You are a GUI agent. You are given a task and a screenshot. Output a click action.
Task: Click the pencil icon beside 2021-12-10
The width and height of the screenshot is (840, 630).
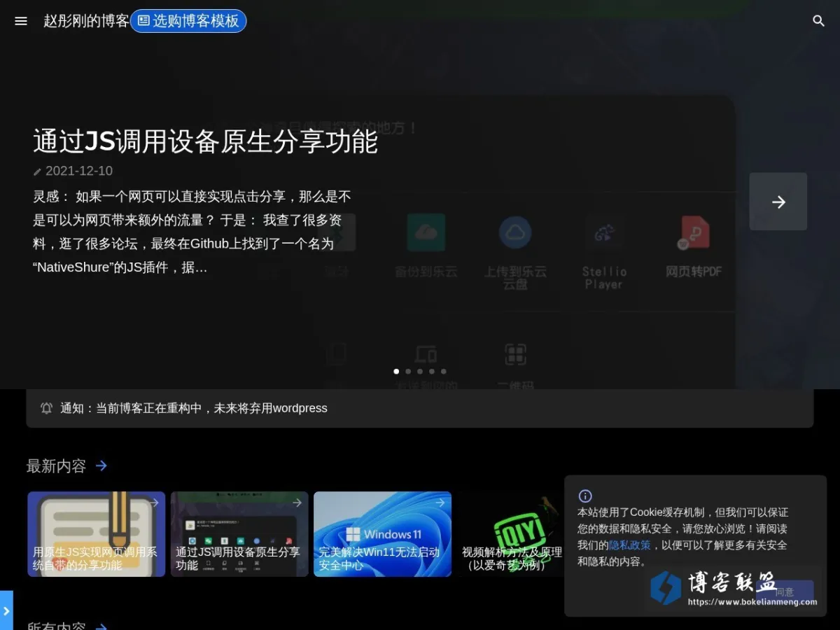38,171
